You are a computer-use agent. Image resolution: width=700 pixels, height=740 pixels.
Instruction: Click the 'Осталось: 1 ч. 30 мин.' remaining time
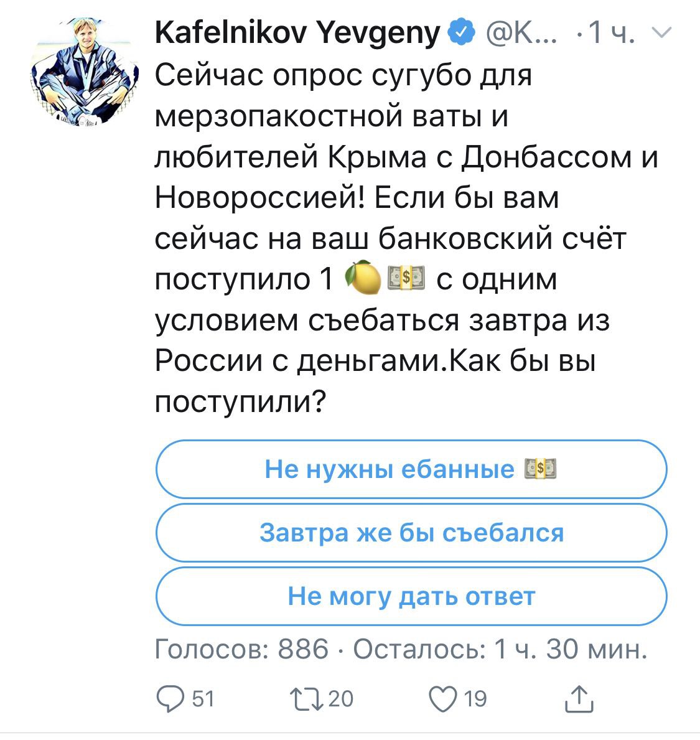[501, 649]
